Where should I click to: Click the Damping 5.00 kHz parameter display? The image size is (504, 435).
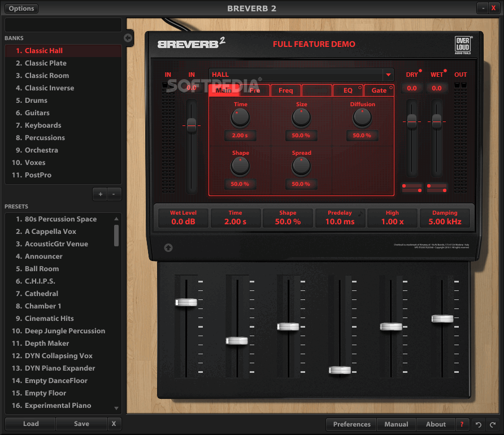click(x=445, y=218)
